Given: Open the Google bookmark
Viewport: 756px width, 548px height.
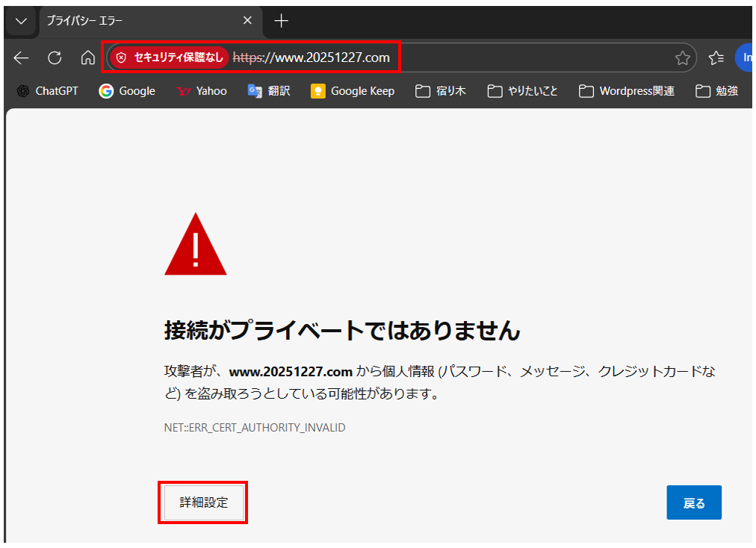Looking at the screenshot, I should click(127, 91).
